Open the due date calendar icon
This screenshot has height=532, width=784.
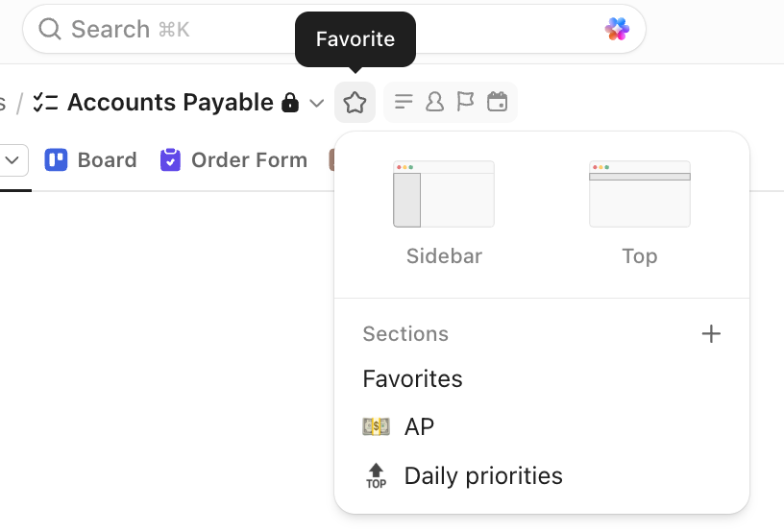(497, 102)
